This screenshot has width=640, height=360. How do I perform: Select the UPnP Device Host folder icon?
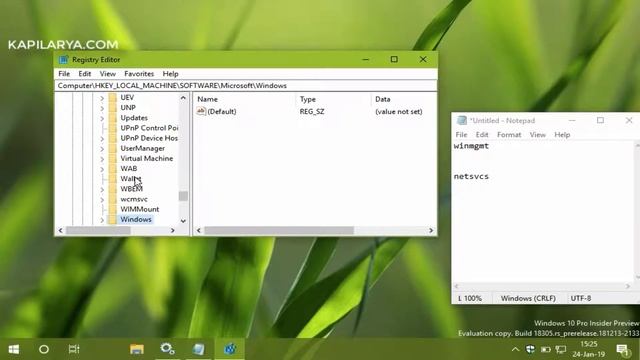tap(113, 138)
